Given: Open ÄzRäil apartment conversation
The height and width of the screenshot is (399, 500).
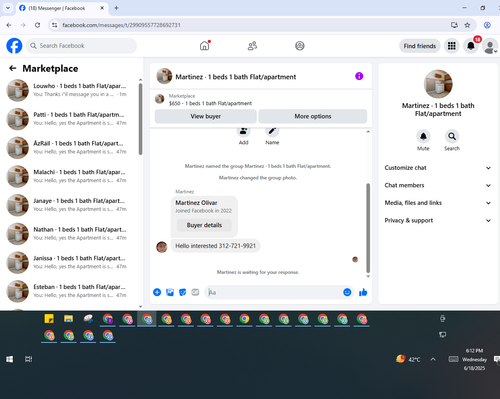Looking at the screenshot, I should point(68,147).
